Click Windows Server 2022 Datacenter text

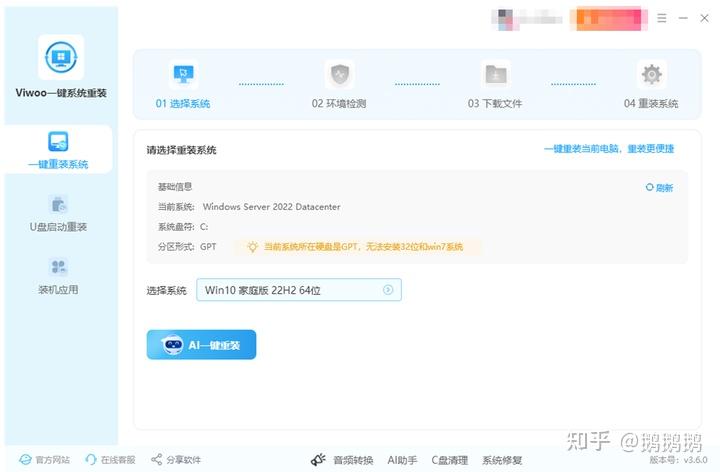click(271, 207)
